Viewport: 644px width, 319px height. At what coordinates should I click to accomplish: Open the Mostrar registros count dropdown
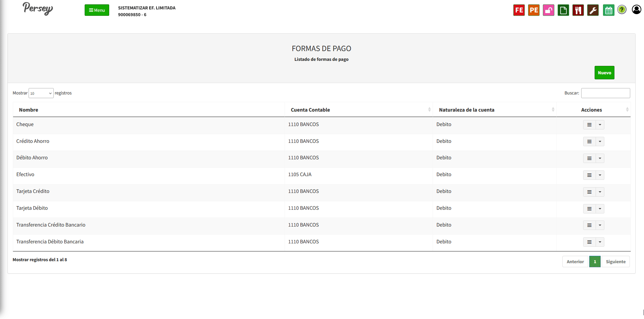[41, 93]
